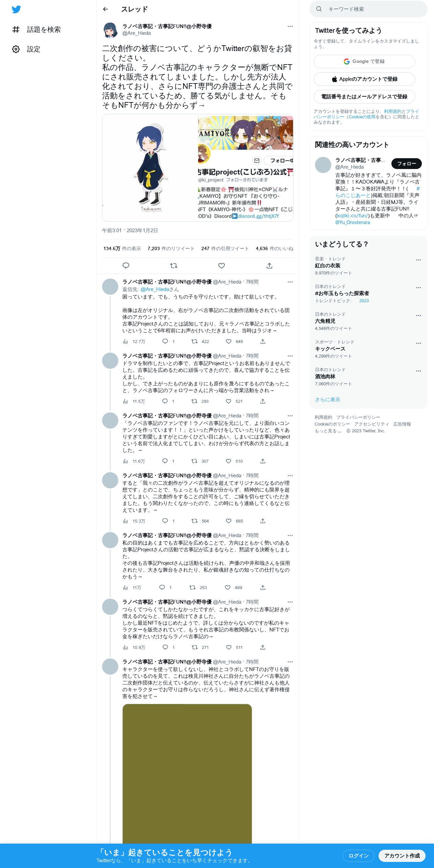Open プライバシーポリシー footer link
This screenshot has height=868, width=434.
(358, 417)
